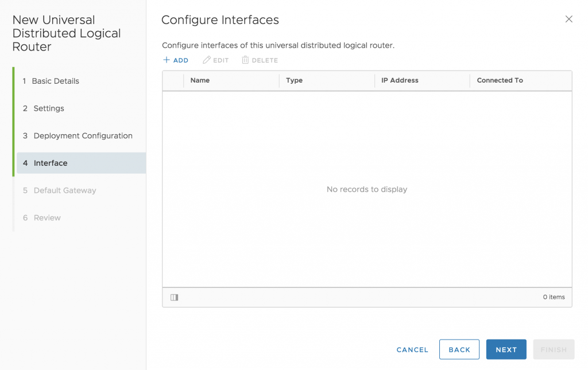Click the ADD interface button
This screenshot has height=370, width=588.
point(176,60)
